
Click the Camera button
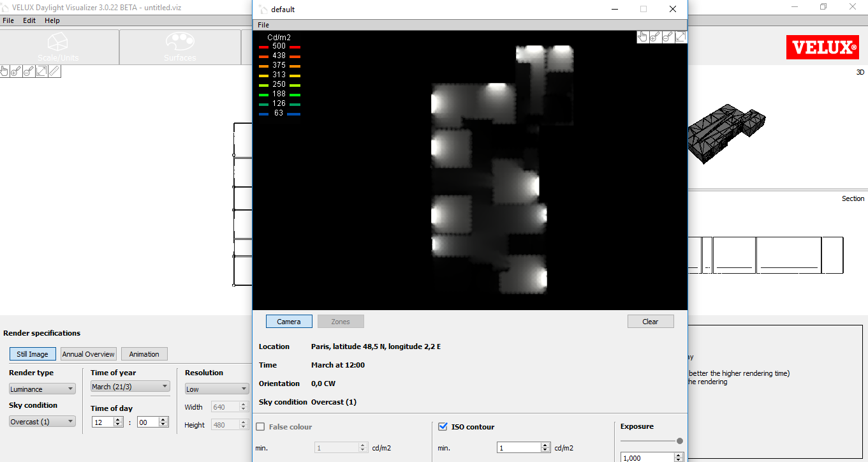(289, 322)
